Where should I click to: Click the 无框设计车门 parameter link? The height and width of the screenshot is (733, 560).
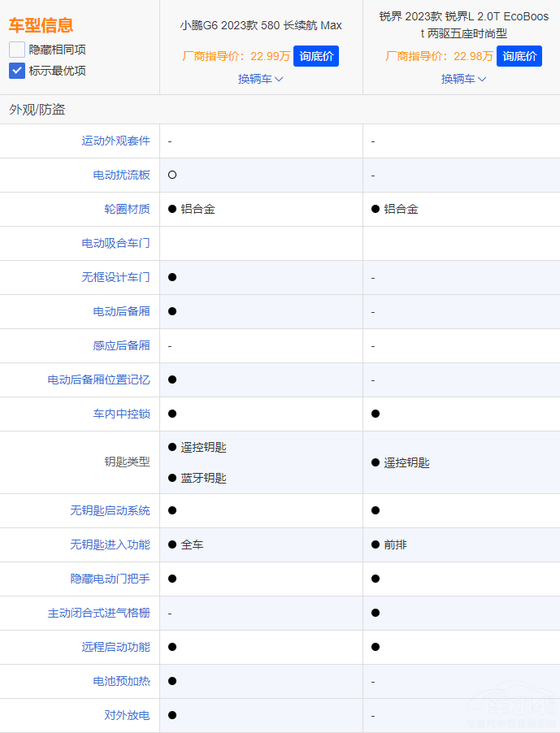[x=115, y=277]
